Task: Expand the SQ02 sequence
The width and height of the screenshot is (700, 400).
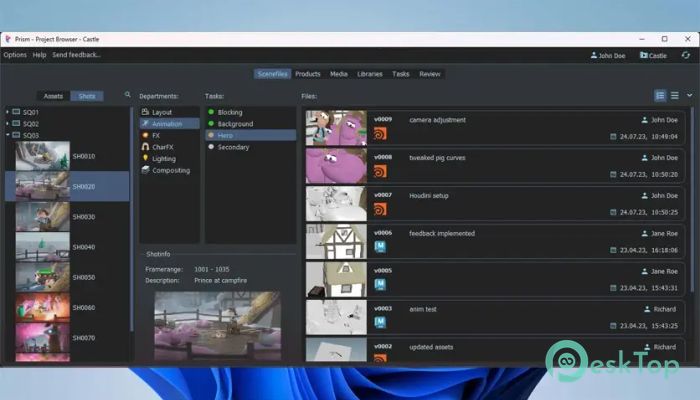Action: click(x=7, y=123)
